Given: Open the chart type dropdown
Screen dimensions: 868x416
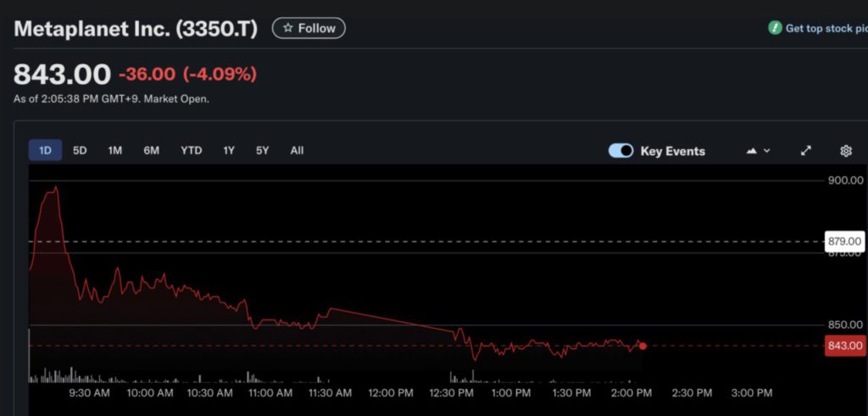Looking at the screenshot, I should pos(758,151).
